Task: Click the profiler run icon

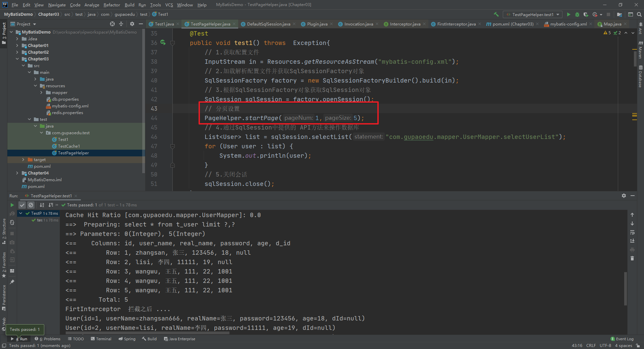Action: (595, 14)
